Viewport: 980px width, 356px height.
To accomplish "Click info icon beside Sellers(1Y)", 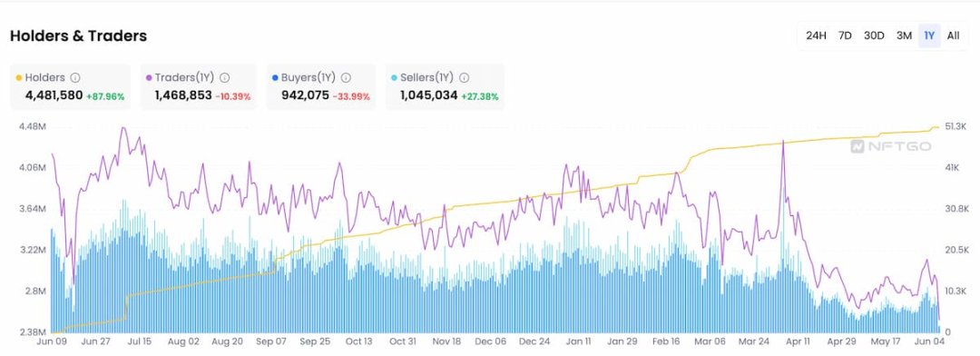I will click(x=464, y=78).
